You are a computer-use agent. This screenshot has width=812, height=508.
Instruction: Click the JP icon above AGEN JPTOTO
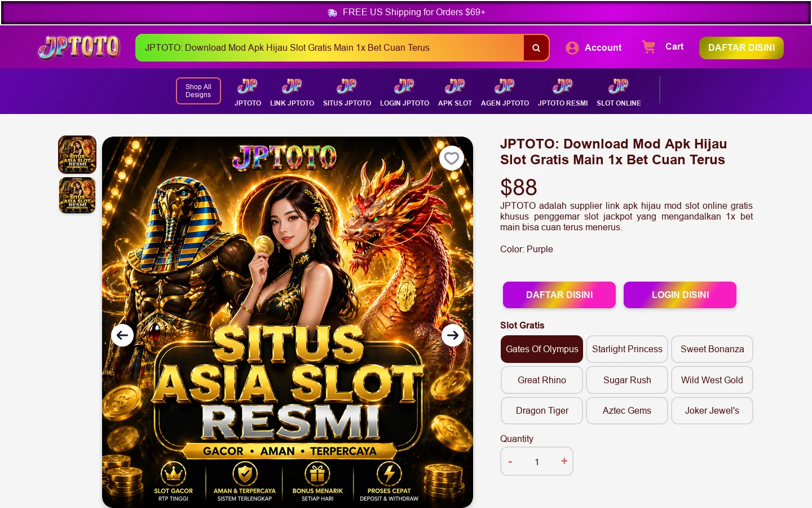coord(505,86)
